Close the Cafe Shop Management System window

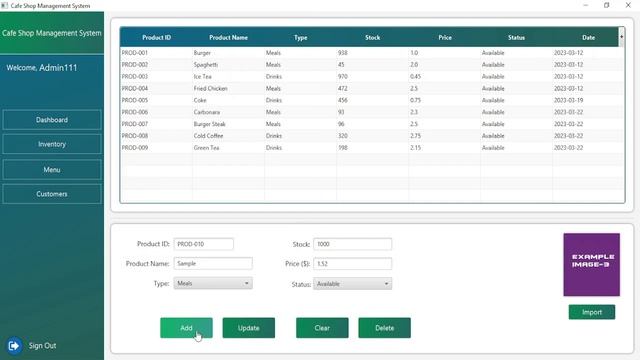(628, 5)
